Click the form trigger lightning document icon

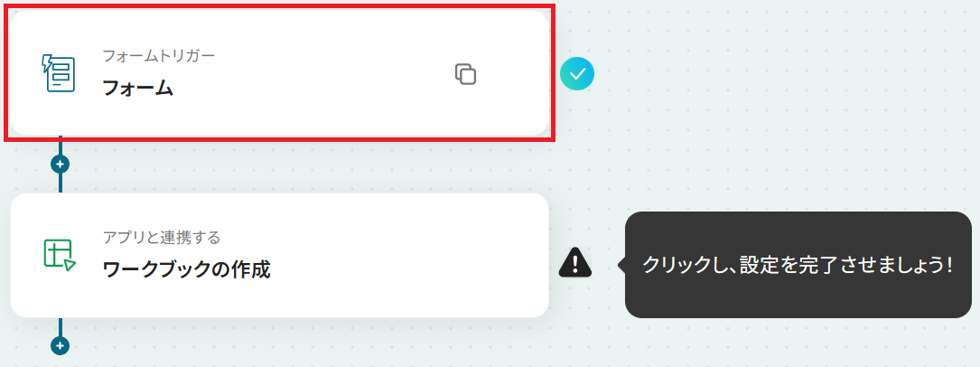pos(58,73)
